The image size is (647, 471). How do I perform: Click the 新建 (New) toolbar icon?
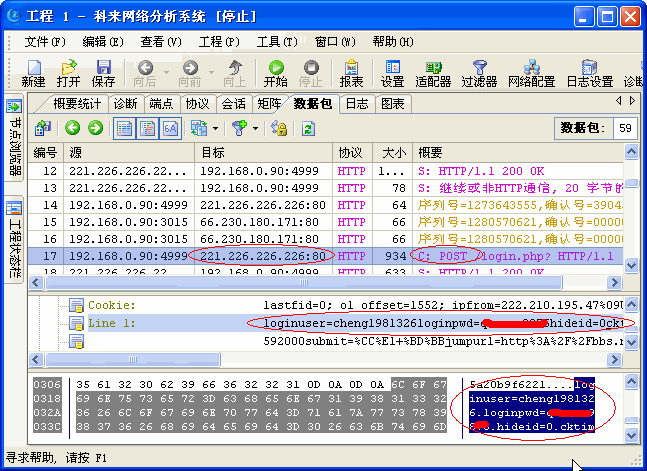33,73
